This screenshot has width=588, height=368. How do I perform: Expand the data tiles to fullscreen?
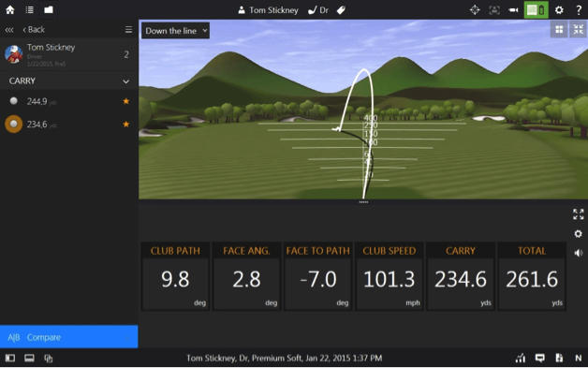pos(579,214)
